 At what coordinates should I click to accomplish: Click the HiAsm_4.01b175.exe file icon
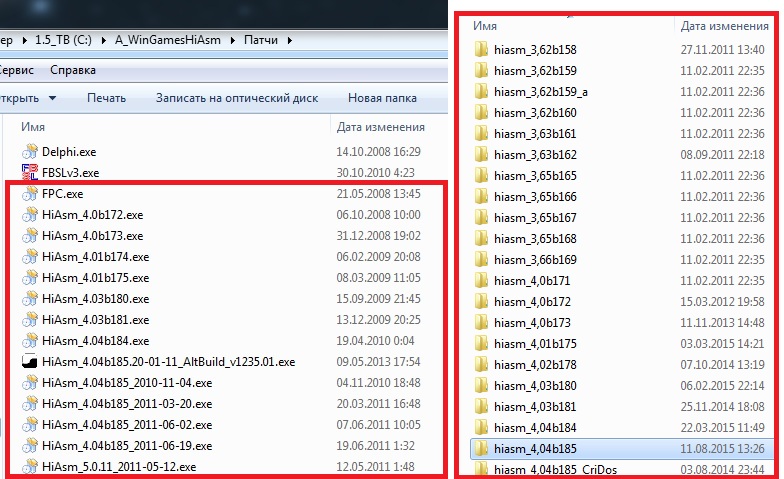click(x=30, y=278)
